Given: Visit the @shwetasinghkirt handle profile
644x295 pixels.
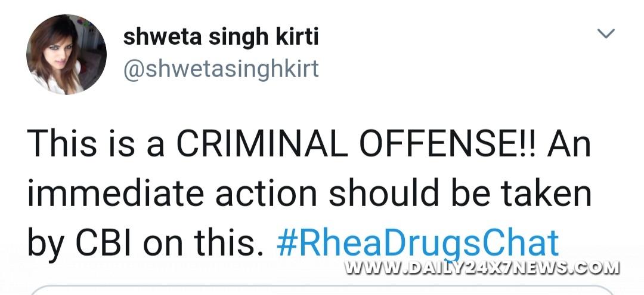Looking at the screenshot, I should pyautogui.click(x=221, y=69).
